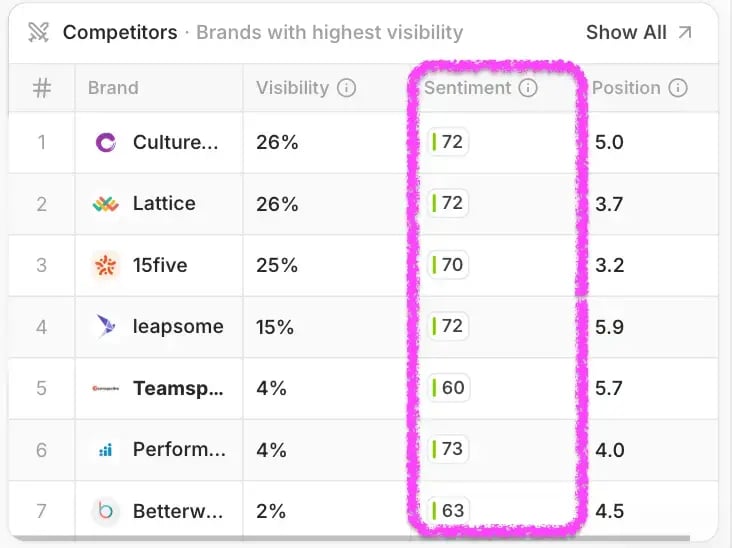
Task: Click the Betterworks brand logo
Action: (105, 511)
